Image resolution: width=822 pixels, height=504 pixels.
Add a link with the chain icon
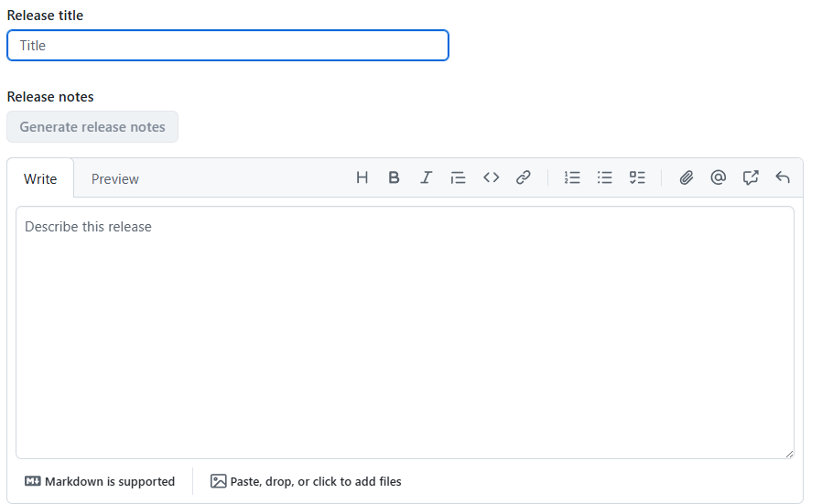524,177
